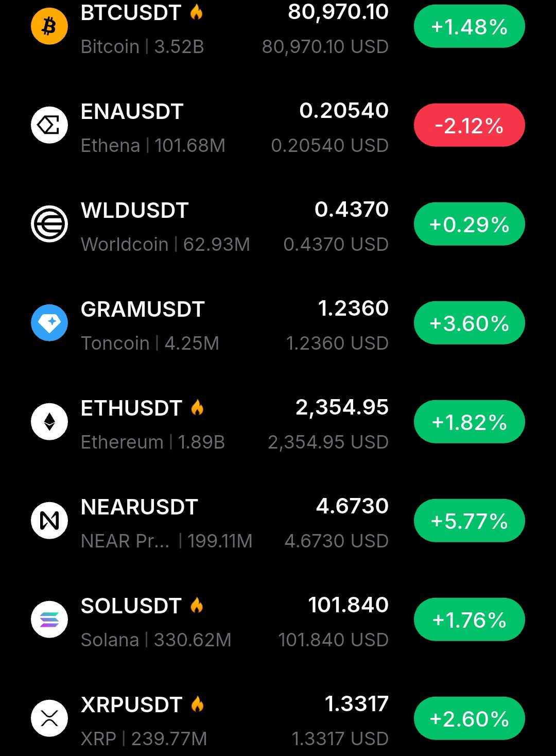Select the XRPUSDT pair label
The width and height of the screenshot is (556, 756).
coord(132,705)
